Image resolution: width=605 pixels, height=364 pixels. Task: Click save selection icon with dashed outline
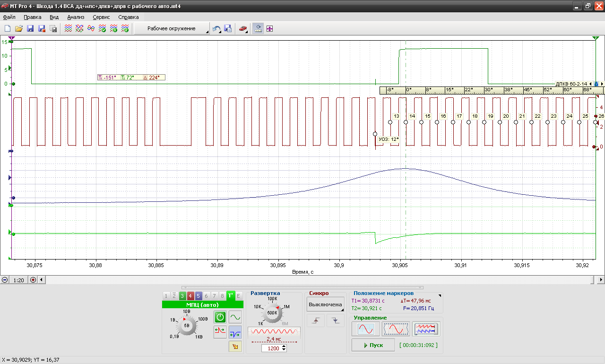point(53,29)
